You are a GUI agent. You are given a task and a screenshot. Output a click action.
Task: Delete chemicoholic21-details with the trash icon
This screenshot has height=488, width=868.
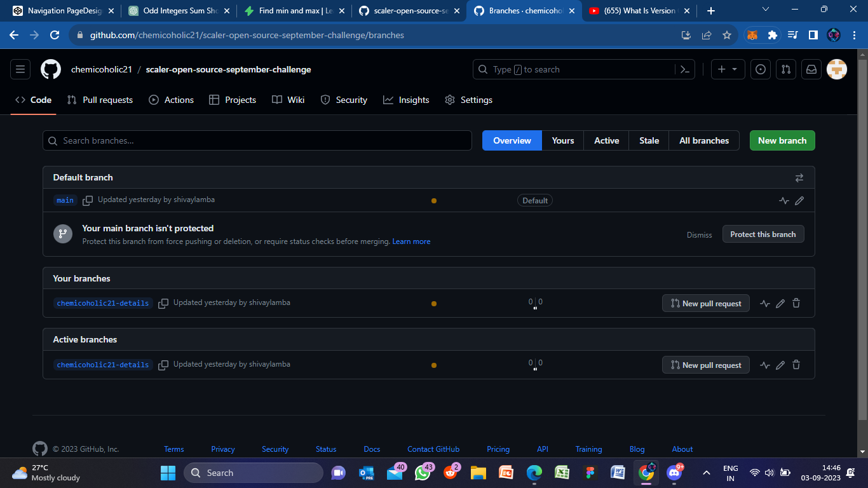pos(796,303)
